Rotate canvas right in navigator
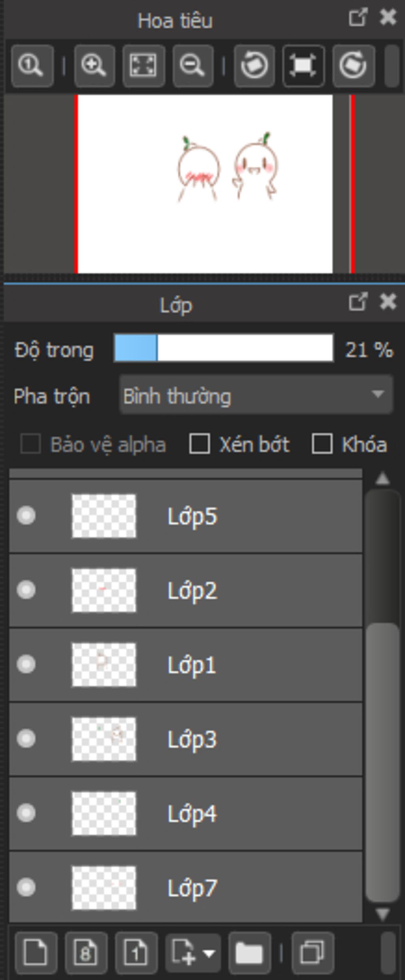Image resolution: width=405 pixels, height=980 pixels. [354, 66]
